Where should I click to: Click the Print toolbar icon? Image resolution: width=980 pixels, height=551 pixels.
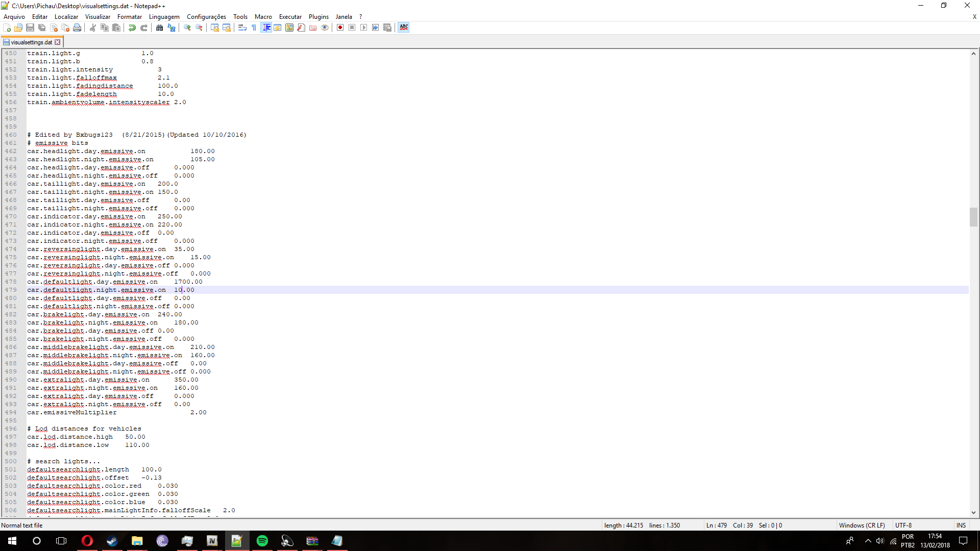pos(77,28)
